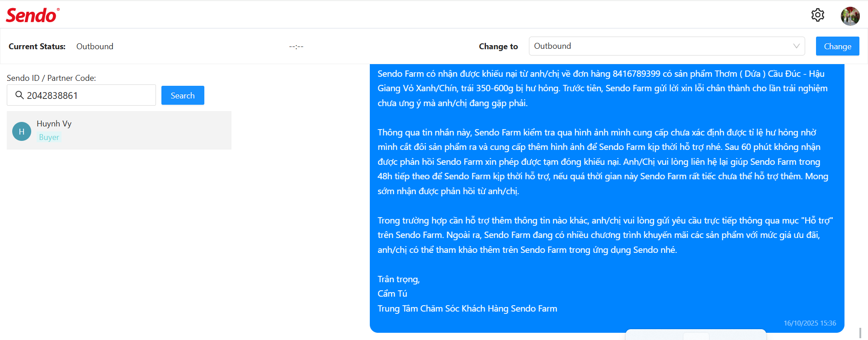Click the Current Status label
The image size is (868, 340).
[x=37, y=47]
